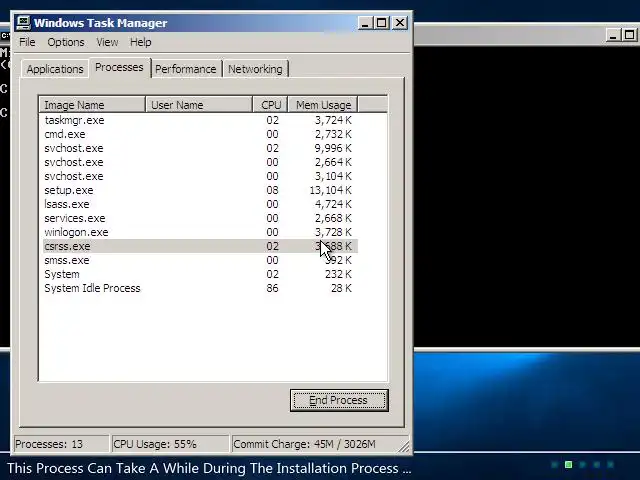Close the Windows Task Manager window
The width and height of the screenshot is (640, 480).
tap(400, 23)
